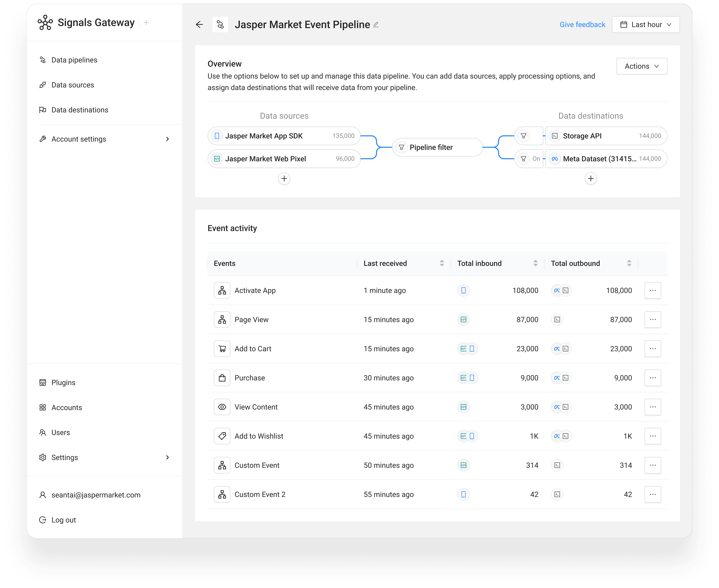Screen dimensions: 719x588
Task: Sort by Last received column
Action: tap(442, 263)
